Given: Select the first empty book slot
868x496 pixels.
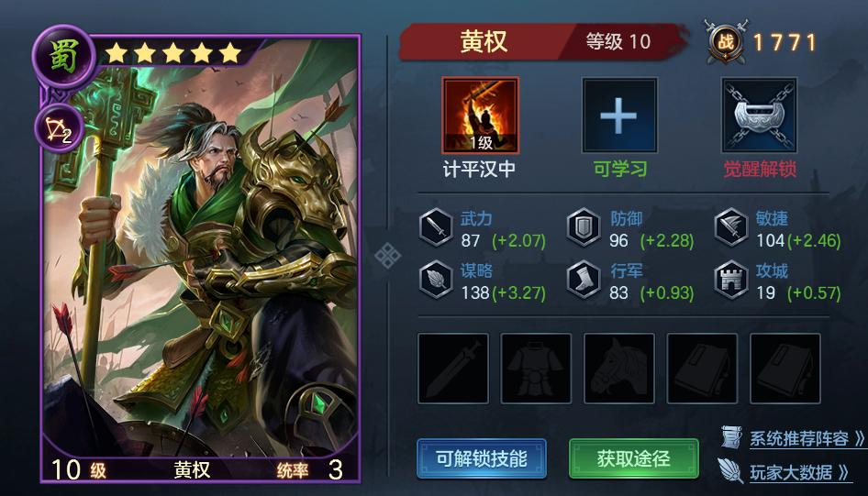Looking at the screenshot, I should pyautogui.click(x=702, y=369).
